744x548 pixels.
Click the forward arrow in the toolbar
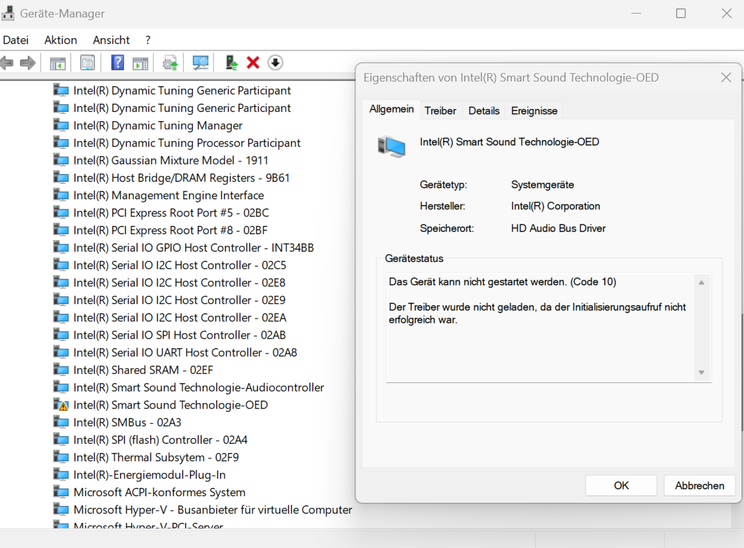[28, 63]
